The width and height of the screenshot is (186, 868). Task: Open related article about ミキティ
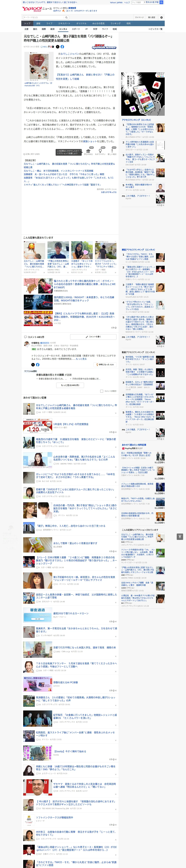62,185
